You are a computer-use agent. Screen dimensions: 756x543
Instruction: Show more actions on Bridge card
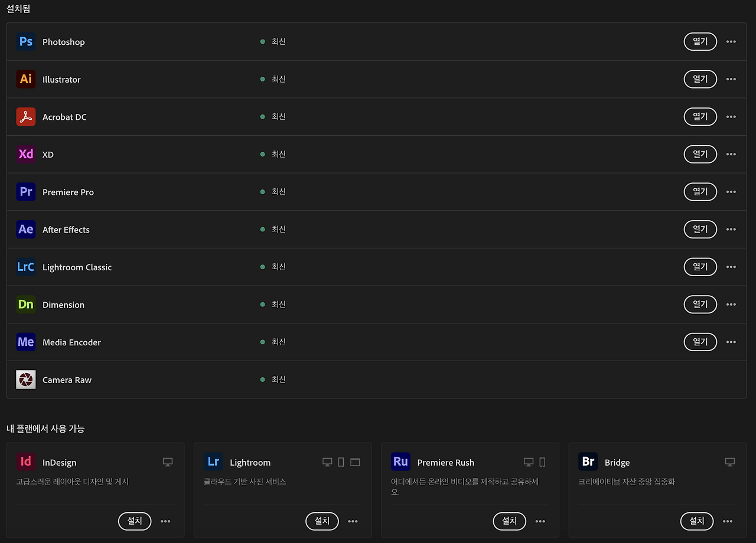pos(728,521)
